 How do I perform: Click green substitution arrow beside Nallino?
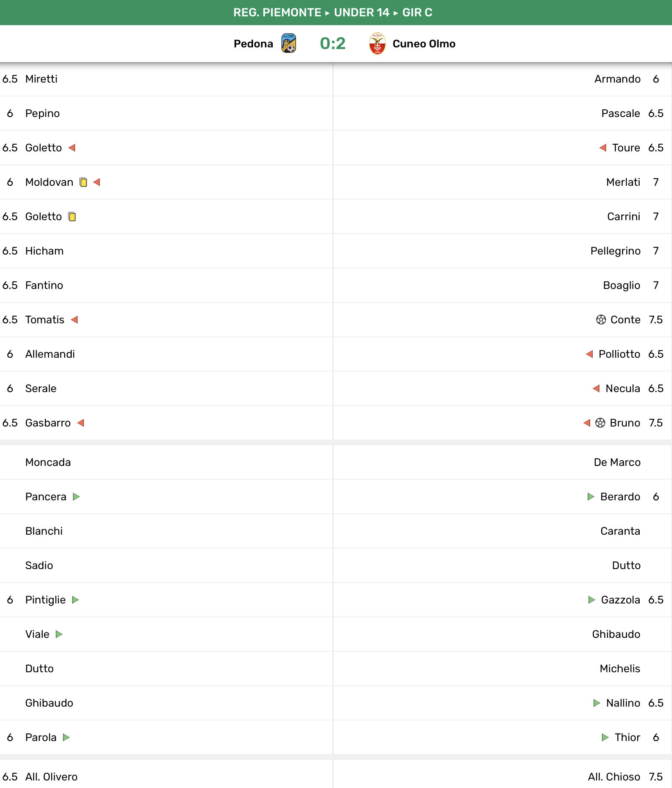(x=596, y=703)
